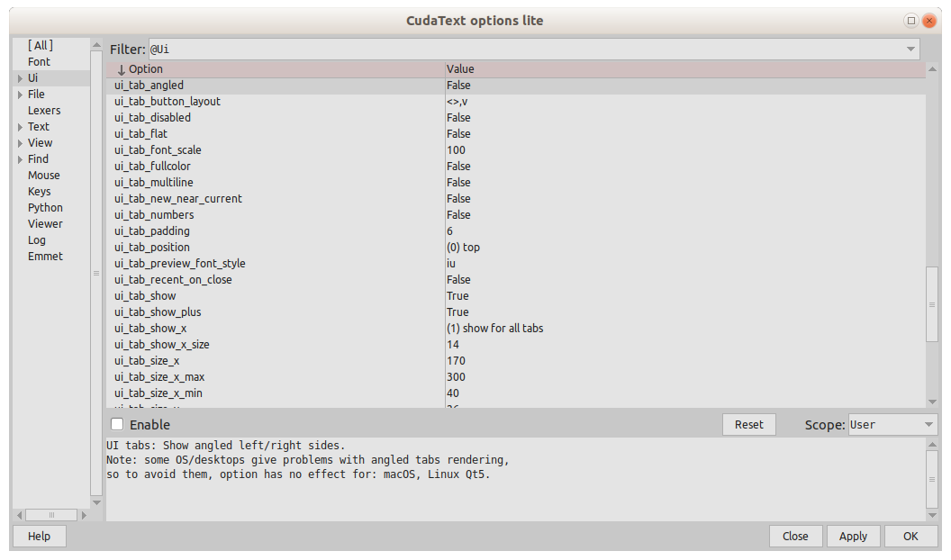Viewport: 951px width, 560px height.
Task: Select the ui_tab_flat option
Action: (140, 134)
